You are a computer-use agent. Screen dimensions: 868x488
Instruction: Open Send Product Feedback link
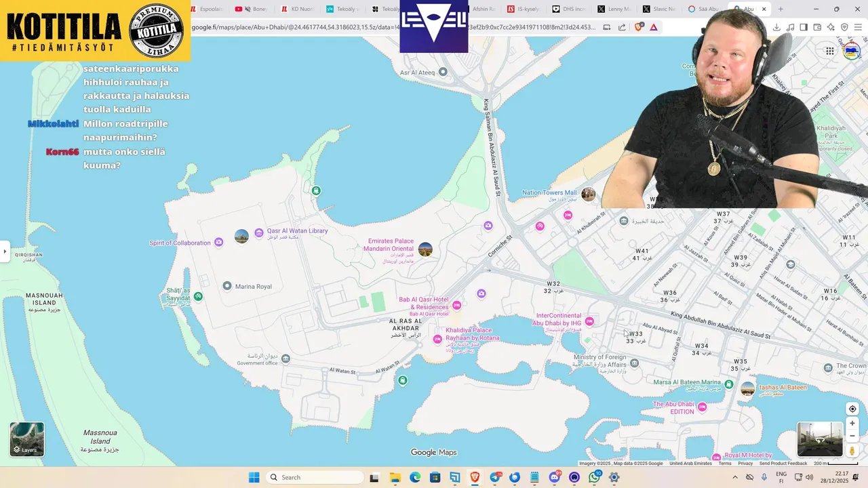tap(783, 464)
